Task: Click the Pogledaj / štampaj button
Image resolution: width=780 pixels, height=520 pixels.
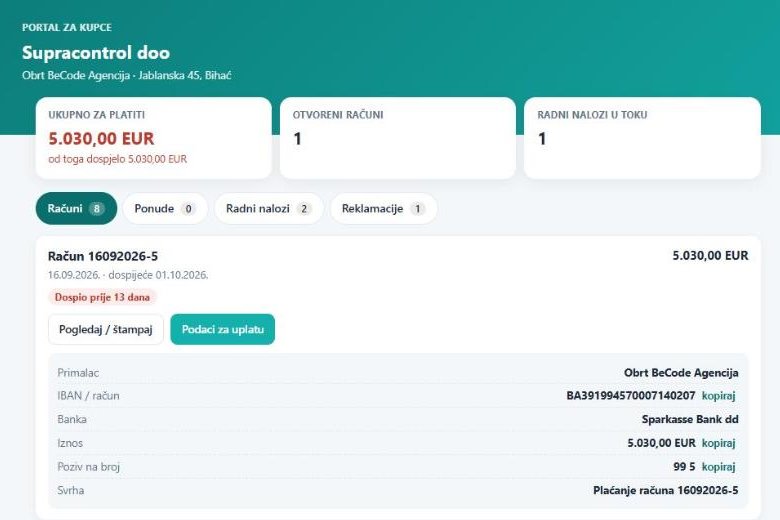Action: coord(105,329)
